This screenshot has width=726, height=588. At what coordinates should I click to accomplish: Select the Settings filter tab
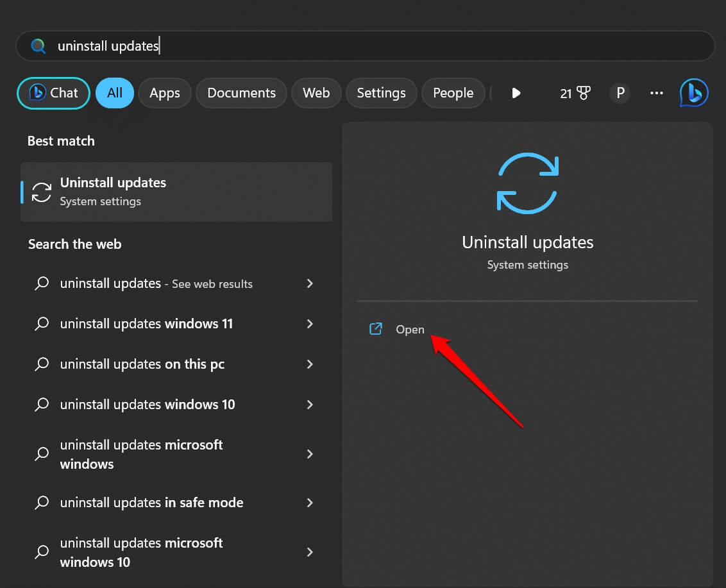point(381,93)
